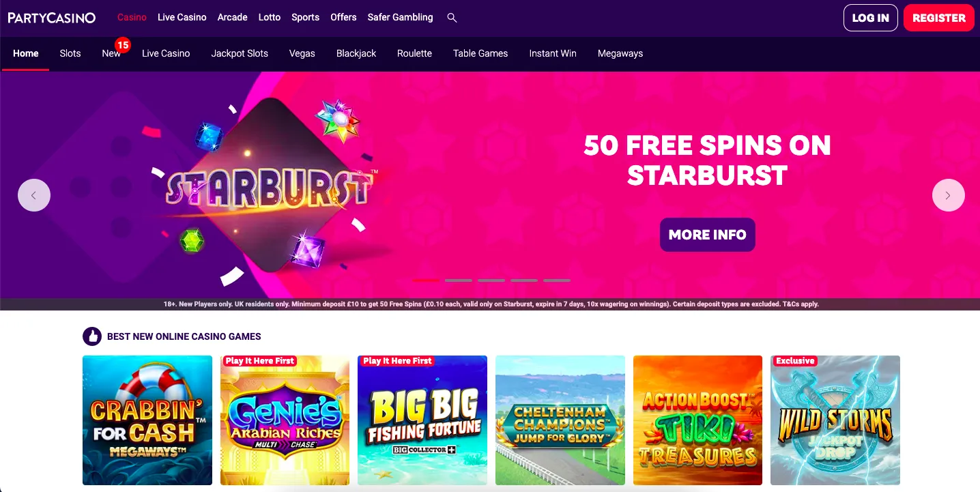Screen dimensions: 980x492
Task: Click the red 15 notification badge
Action: [123, 45]
